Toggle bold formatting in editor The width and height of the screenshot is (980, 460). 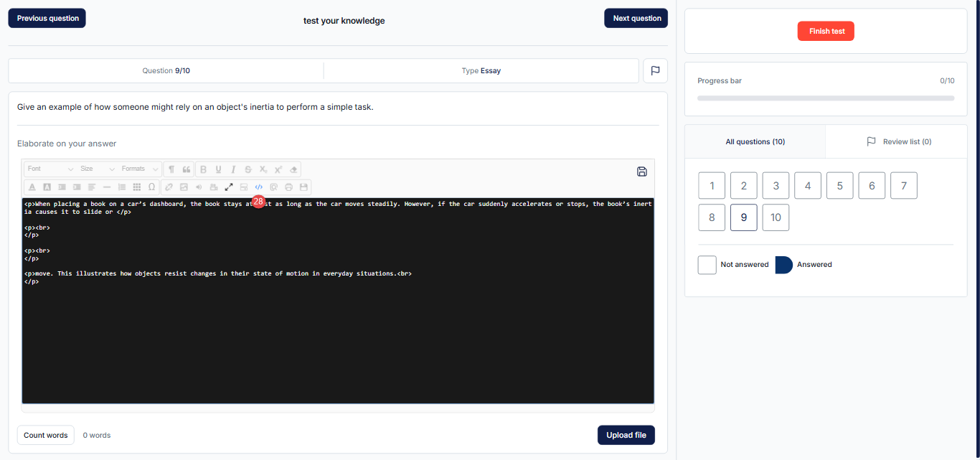(203, 169)
